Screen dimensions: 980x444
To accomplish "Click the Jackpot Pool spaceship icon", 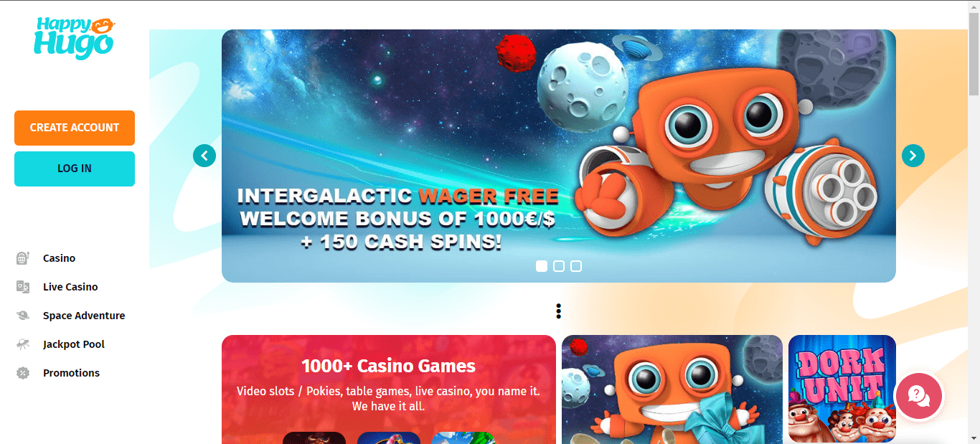I will coord(23,344).
